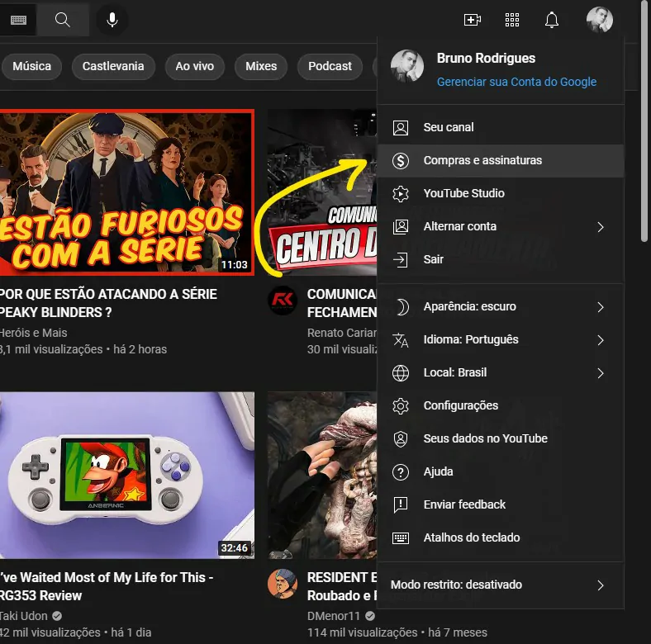Open Peaky Blinders video thumbnail
Viewport: 651px width, 644px height.
[x=126, y=192]
